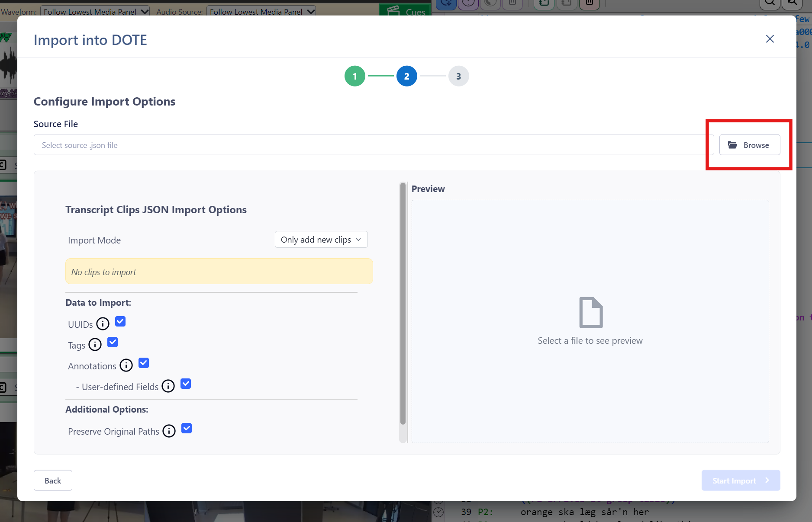The image size is (812, 522).
Task: Click the User-defined Fields info icon
Action: 168,386
